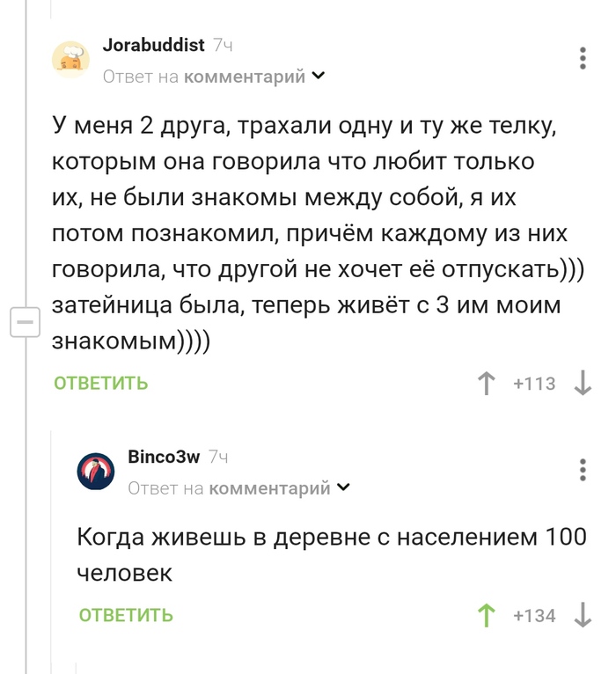Go to parent via 'комментарий' link under Binco3w

269,488
